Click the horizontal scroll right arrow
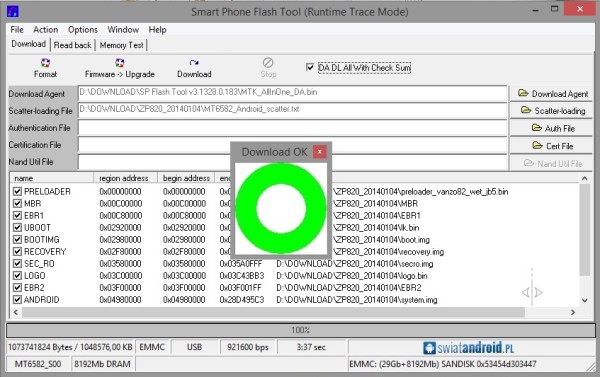The height and width of the screenshot is (377, 600). tap(572, 312)
